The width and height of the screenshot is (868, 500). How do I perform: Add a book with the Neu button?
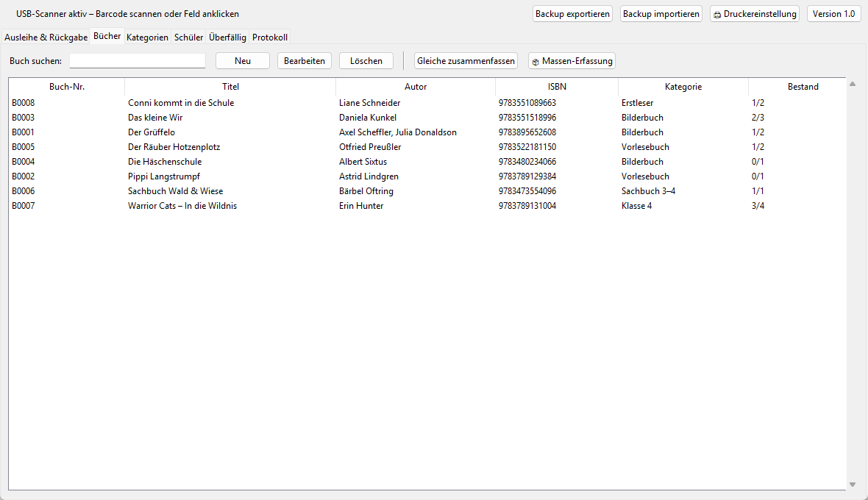(243, 61)
